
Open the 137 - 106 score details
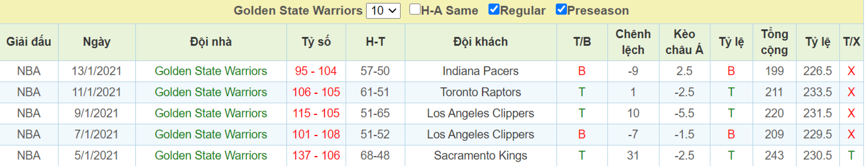click(316, 155)
